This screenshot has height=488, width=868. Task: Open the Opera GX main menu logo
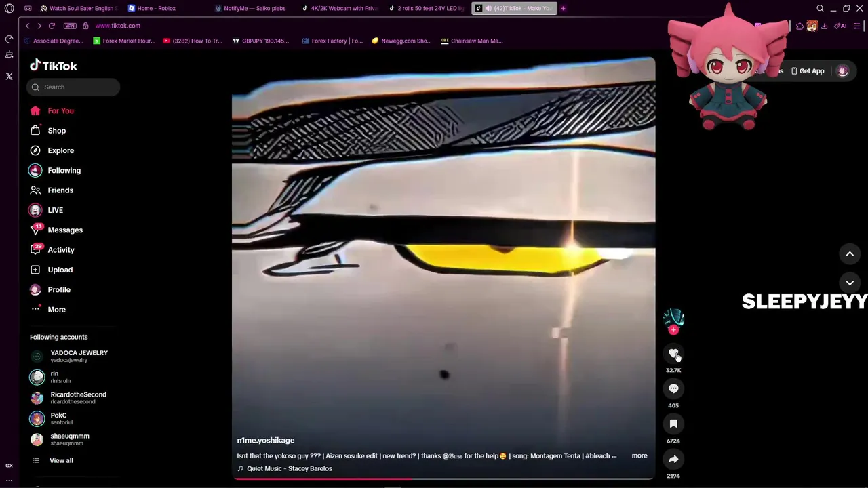point(9,8)
